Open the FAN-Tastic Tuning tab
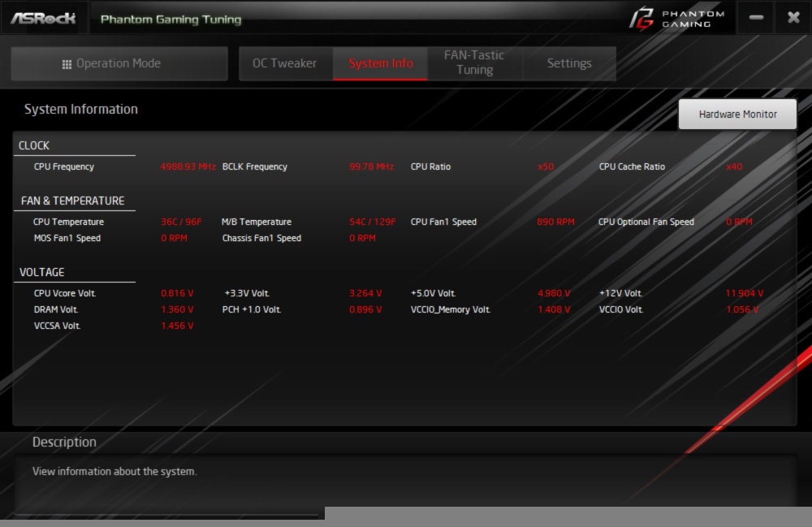The image size is (812, 527). point(474,63)
